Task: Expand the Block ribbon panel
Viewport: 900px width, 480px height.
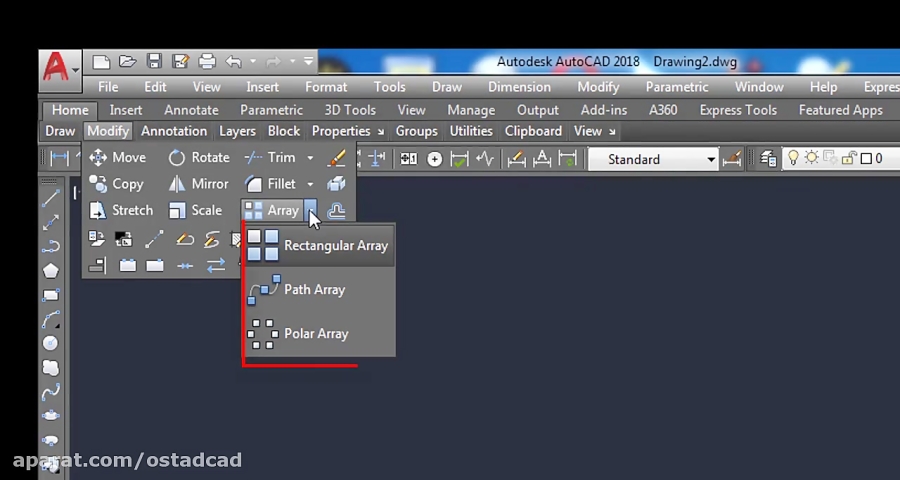Action: (284, 131)
